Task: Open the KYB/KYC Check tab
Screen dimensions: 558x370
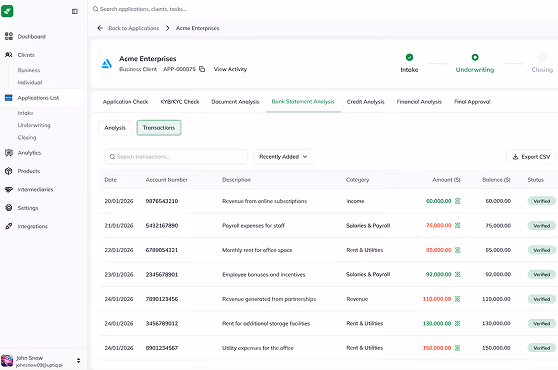Action: [180, 102]
